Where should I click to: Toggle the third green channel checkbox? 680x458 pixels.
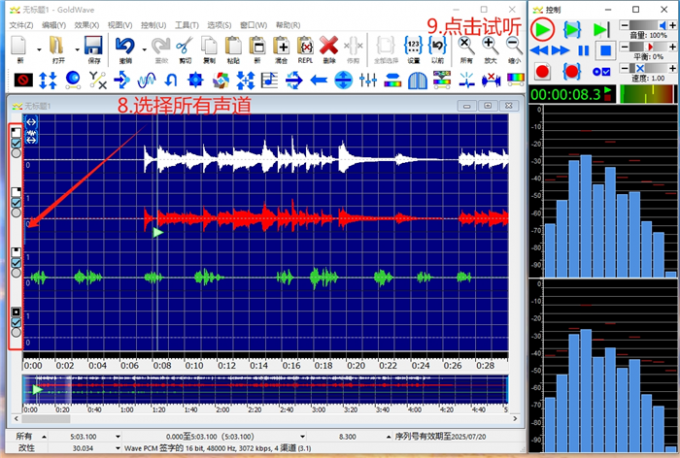point(16,263)
